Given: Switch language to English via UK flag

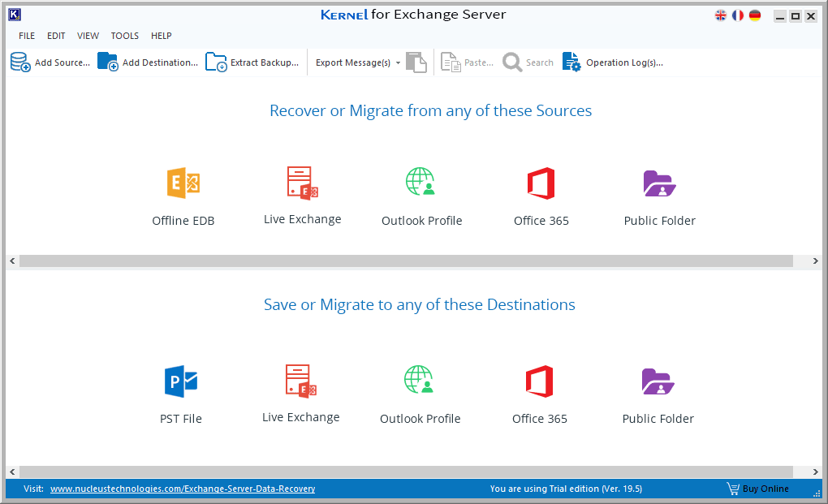Looking at the screenshot, I should click(x=721, y=16).
